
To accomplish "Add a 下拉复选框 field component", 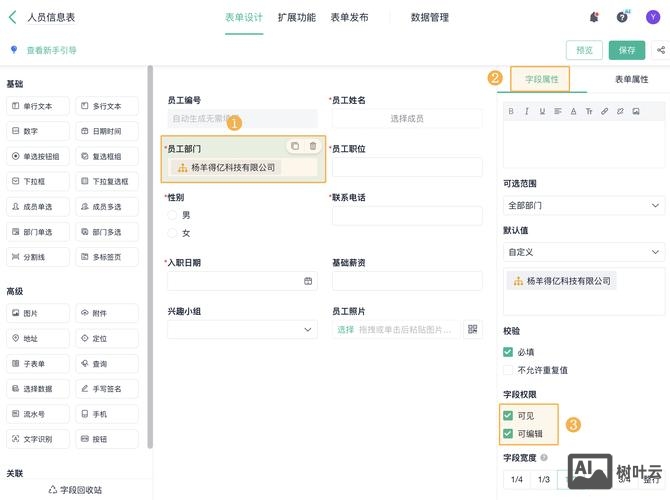I will [107, 182].
